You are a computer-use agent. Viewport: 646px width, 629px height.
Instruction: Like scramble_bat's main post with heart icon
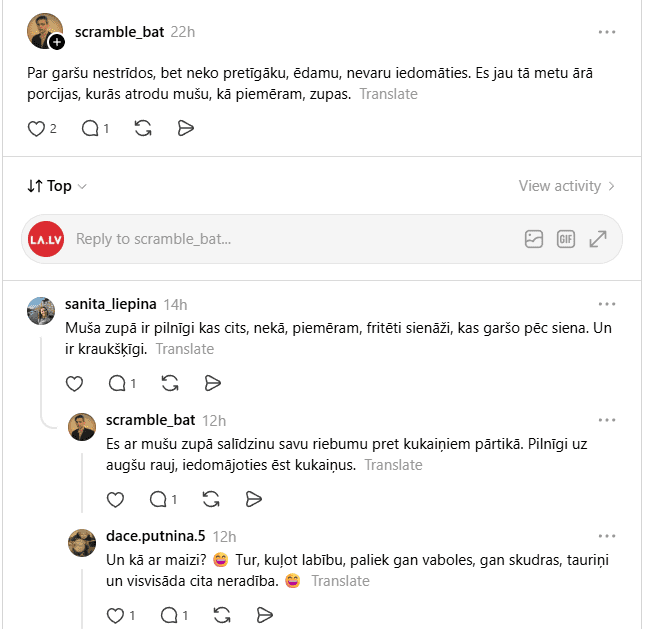[x=36, y=129]
